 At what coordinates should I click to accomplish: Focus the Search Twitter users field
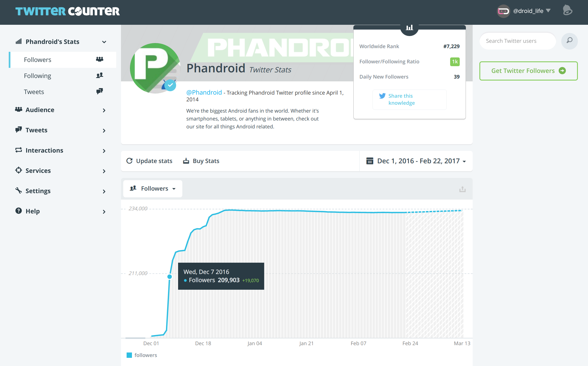coord(517,41)
